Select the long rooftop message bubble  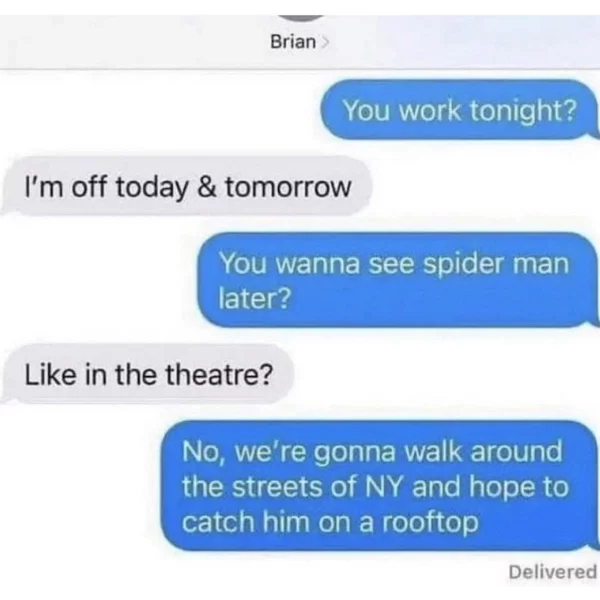point(380,486)
